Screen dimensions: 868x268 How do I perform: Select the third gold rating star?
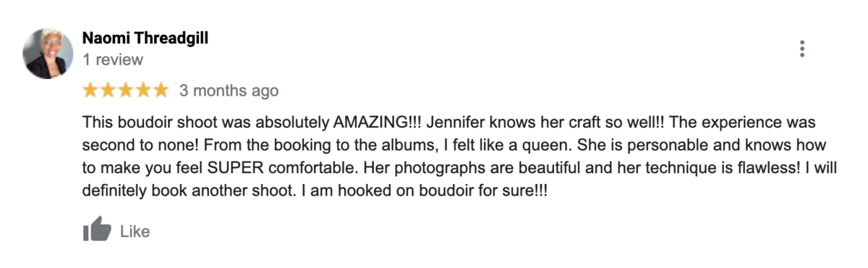126,91
